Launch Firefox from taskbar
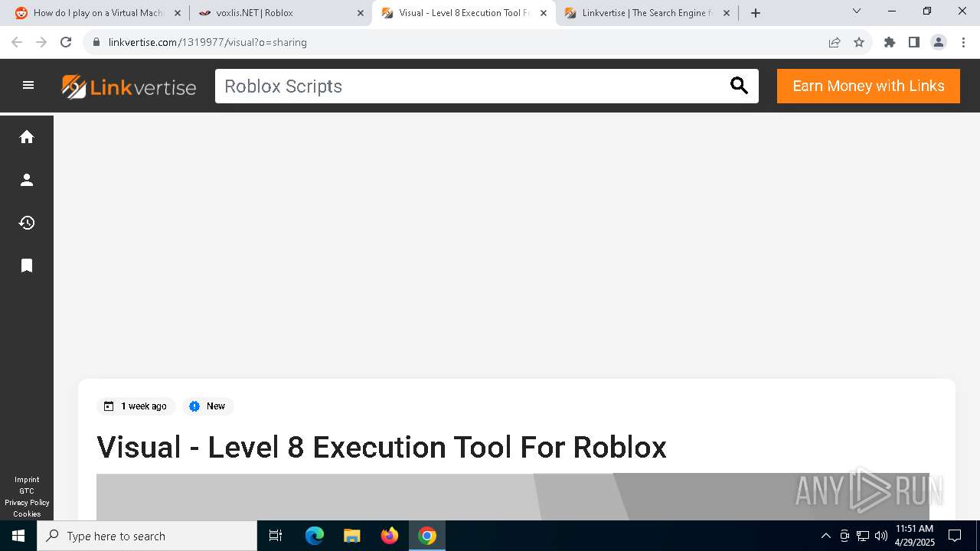 pyautogui.click(x=390, y=536)
